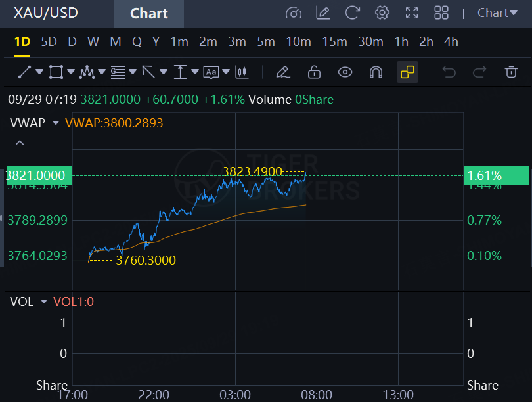Expand the VWAP indicator dropdown
Screen dimensions: 532x402
[x=55, y=123]
